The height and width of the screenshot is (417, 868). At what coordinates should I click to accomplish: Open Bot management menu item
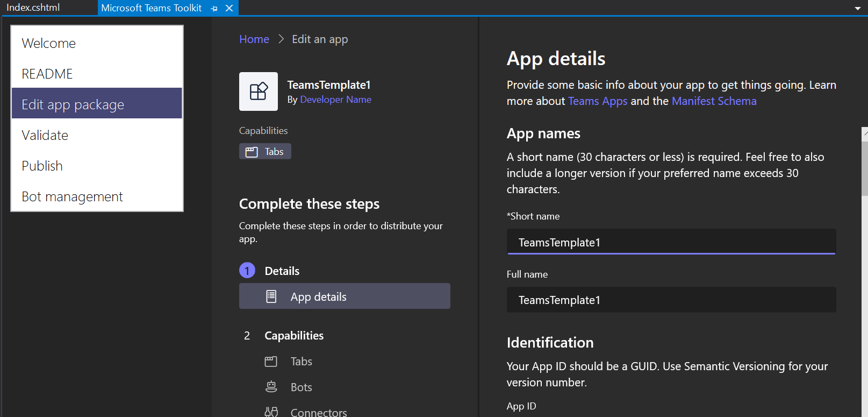click(x=97, y=196)
